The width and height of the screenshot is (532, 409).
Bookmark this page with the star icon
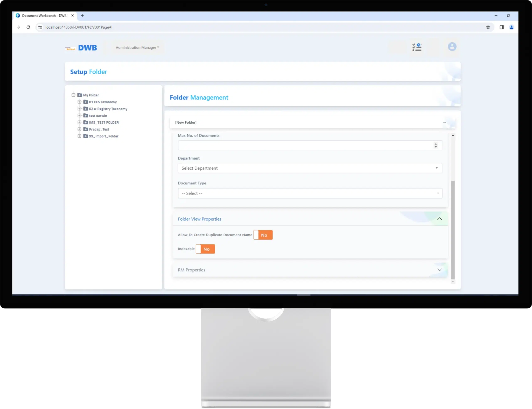point(488,27)
